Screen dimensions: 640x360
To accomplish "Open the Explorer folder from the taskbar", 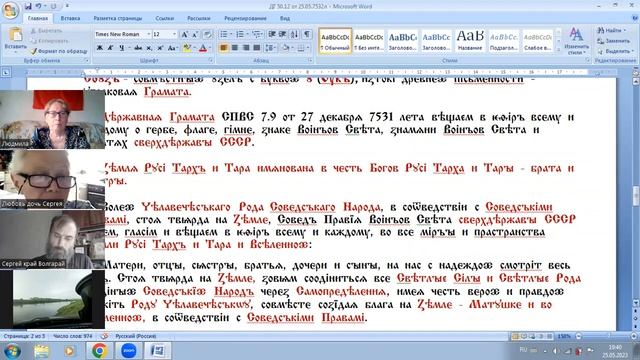I will point(41,351).
